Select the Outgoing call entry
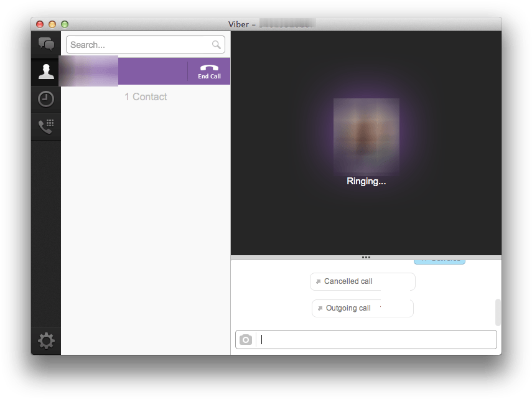532x399 pixels. [348, 308]
